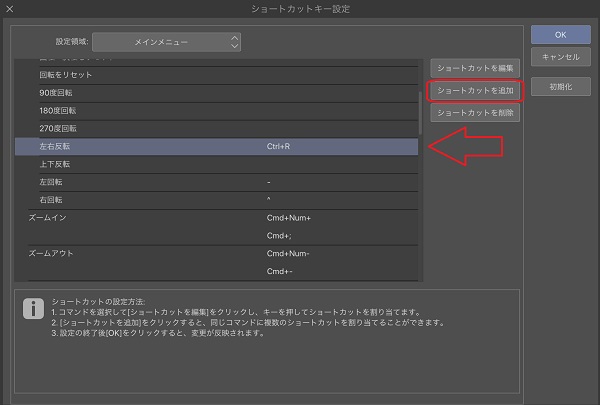Select the 180度回転 row
This screenshot has width=600, height=405.
(216, 111)
